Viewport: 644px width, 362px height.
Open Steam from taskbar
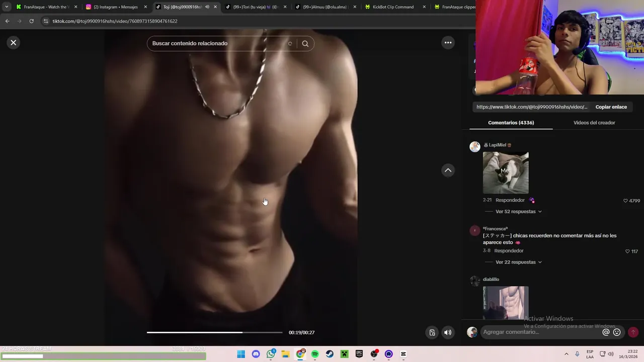pos(330,354)
